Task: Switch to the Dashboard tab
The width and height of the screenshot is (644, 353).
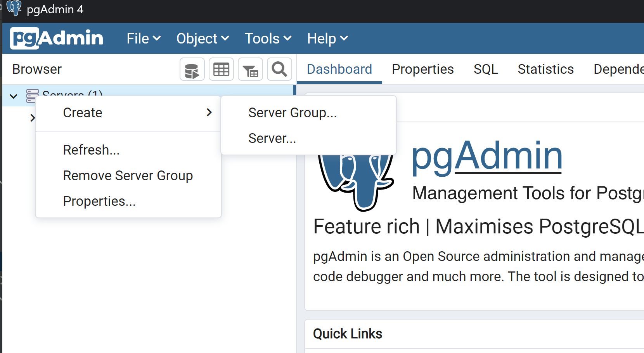Action: (339, 69)
